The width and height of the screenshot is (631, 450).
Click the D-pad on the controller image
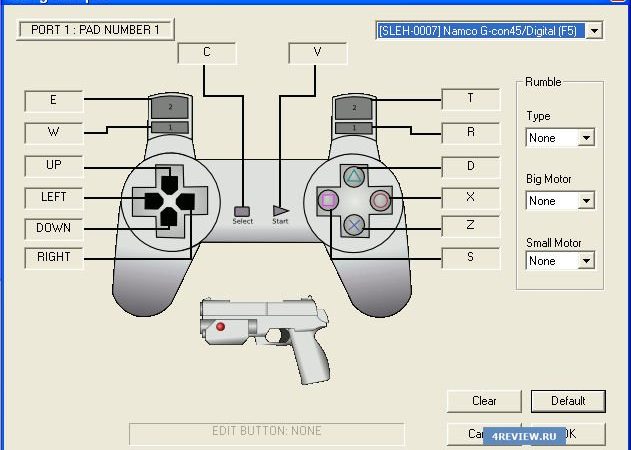point(169,199)
